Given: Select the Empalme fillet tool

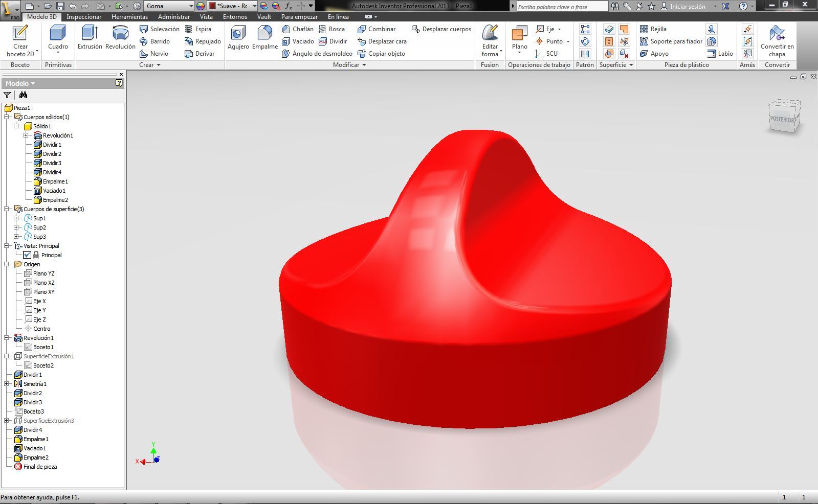Looking at the screenshot, I should pos(264,38).
